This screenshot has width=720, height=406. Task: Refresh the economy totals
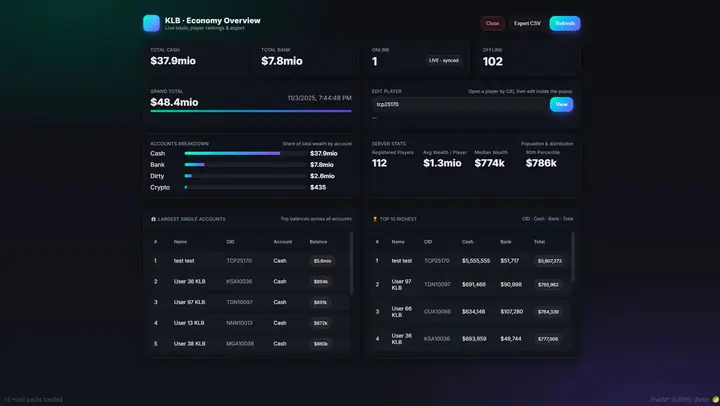pos(565,23)
